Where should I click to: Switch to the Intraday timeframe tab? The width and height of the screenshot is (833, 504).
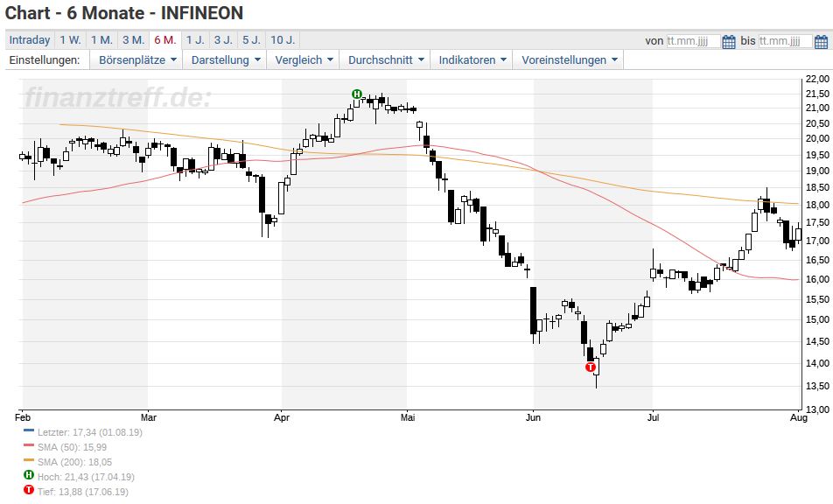click(30, 40)
